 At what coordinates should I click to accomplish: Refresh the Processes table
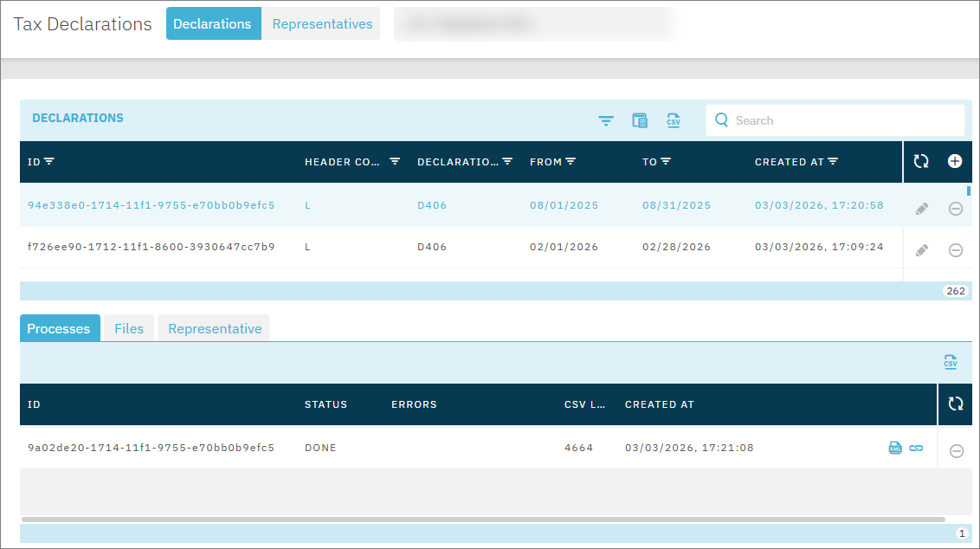pos(956,404)
